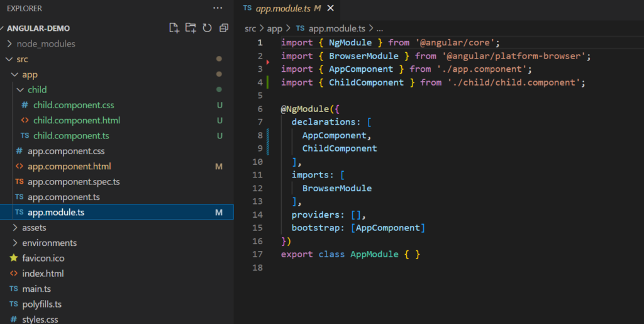The image size is (644, 324).
Task: Click BrowserModule inside the imports array
Action: 337,188
